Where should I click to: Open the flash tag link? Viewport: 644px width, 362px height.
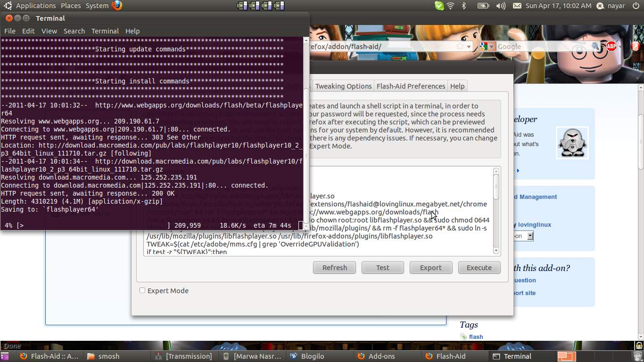476,337
